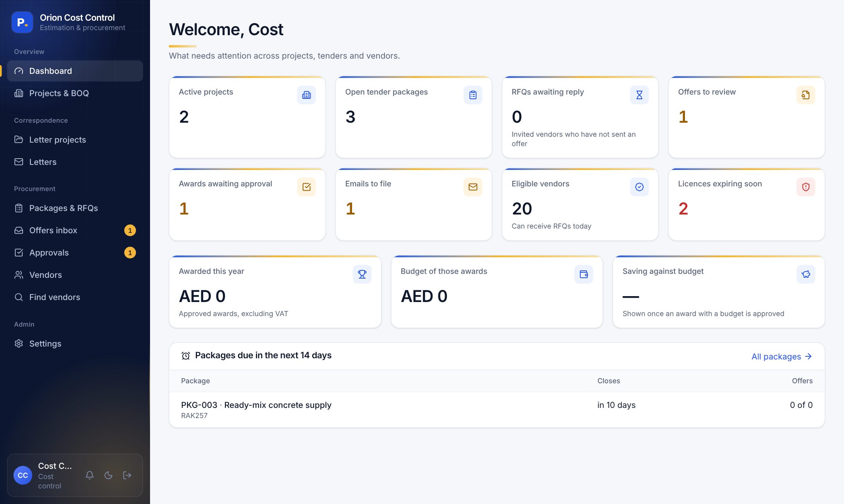Open the Dashboard menu item
This screenshot has width=844, height=504.
(x=75, y=71)
